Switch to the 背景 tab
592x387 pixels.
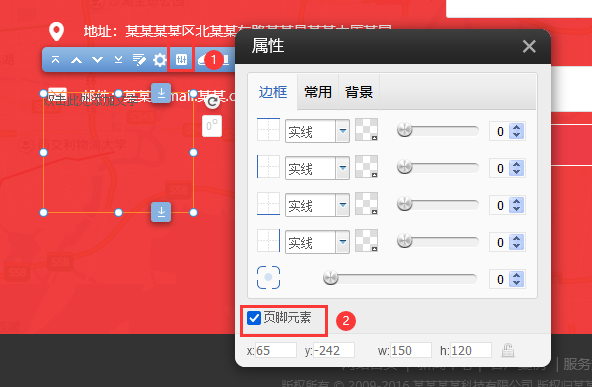[359, 92]
